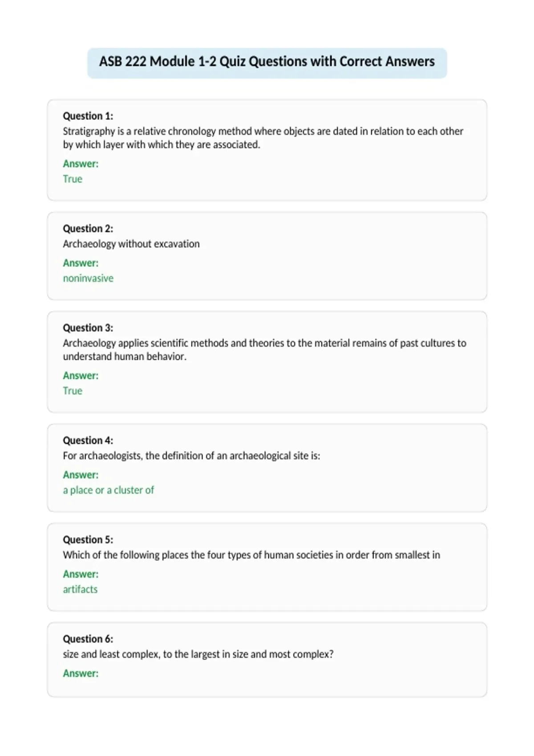Click the four types of human societies question
This screenshot has height=756, width=534.
(x=251, y=555)
